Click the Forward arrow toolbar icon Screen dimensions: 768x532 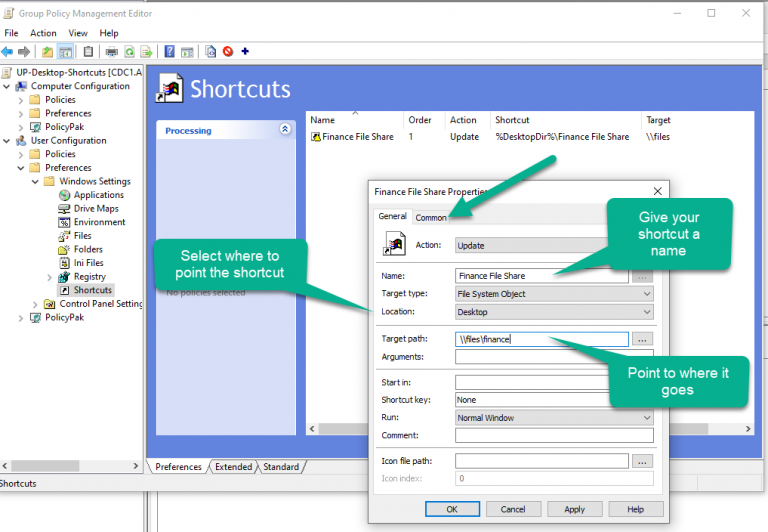click(24, 51)
